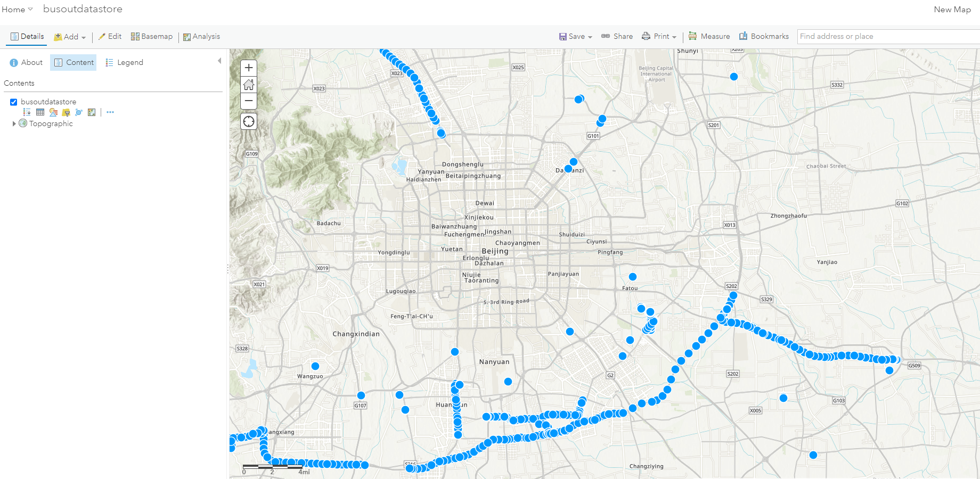
Task: Show the legend icon under busoutdatastore
Action: pyautogui.click(x=27, y=112)
